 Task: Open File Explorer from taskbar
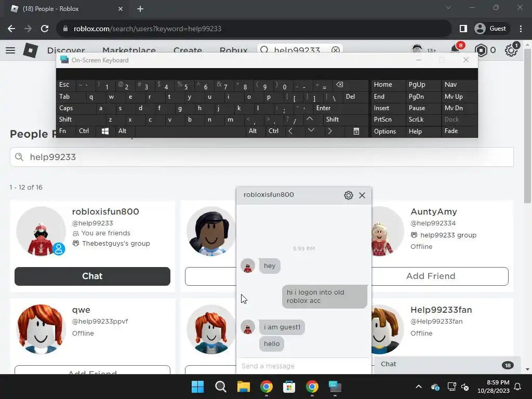[243, 387]
